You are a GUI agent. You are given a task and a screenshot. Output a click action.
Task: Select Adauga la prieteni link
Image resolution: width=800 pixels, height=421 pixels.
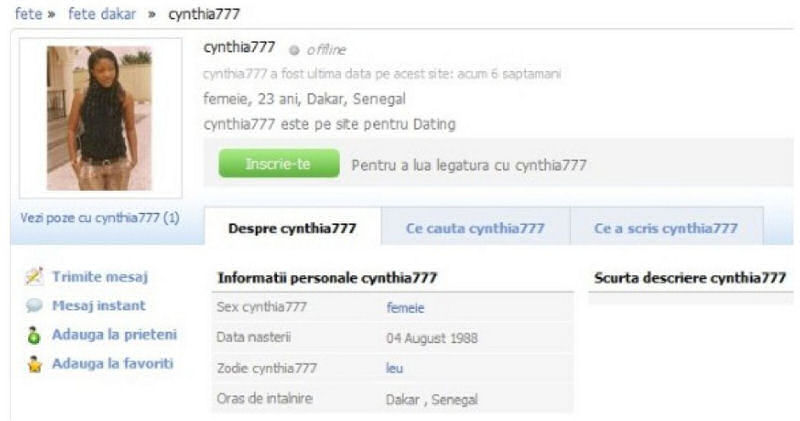(114, 335)
